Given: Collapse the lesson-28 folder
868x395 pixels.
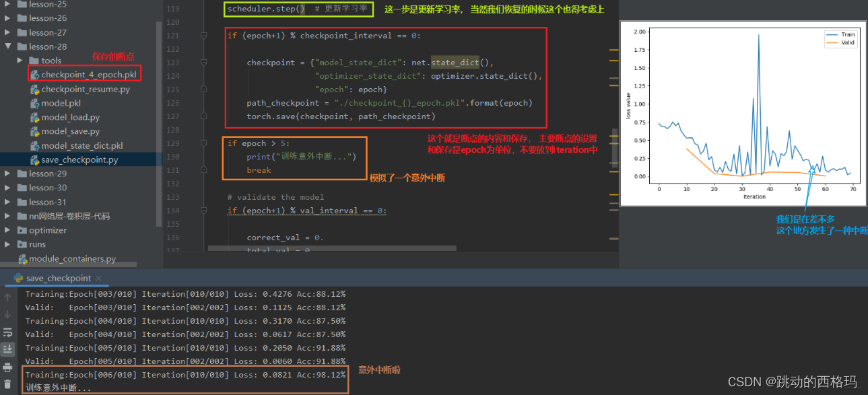Looking at the screenshot, I should point(7,46).
